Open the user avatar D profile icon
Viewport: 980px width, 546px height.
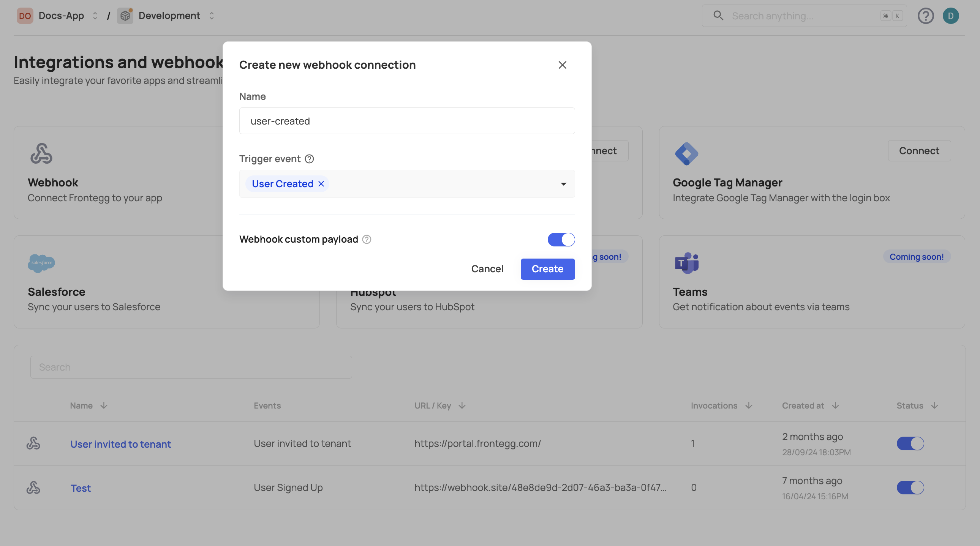click(x=950, y=16)
